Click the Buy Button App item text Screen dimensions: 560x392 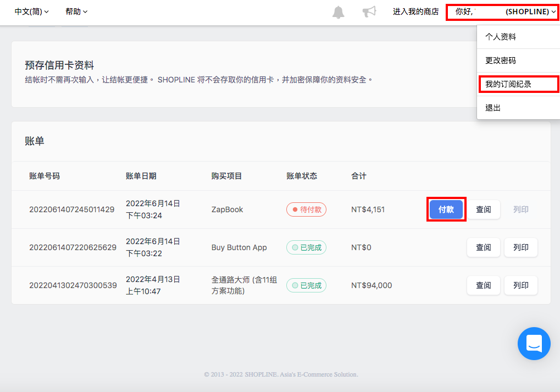(x=239, y=247)
